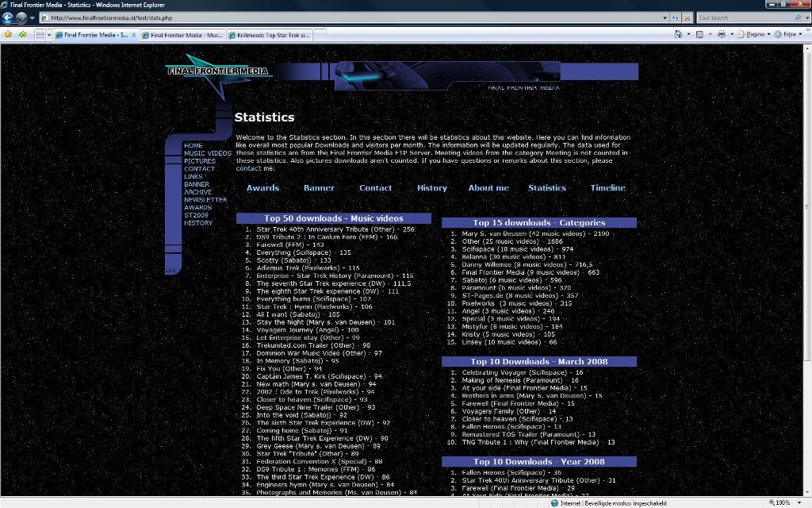Click Top 50 downloads - Music videos header
This screenshot has height=508, width=812.
coord(334,219)
